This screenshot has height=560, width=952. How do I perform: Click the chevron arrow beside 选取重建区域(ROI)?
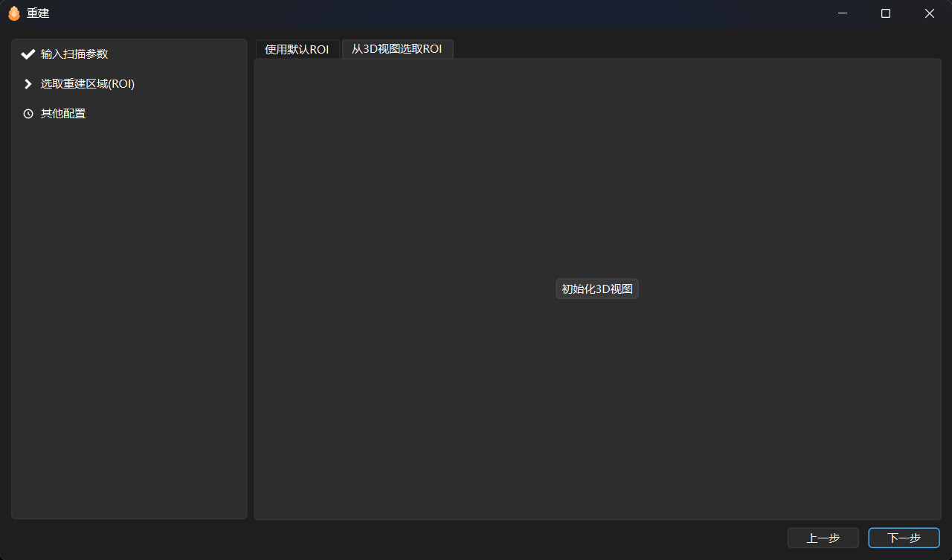[28, 84]
